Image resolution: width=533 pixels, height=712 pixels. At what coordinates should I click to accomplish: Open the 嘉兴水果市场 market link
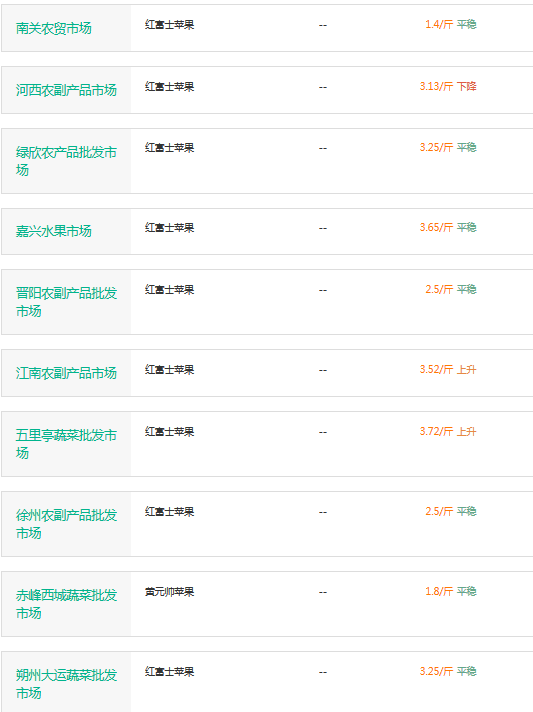click(54, 231)
